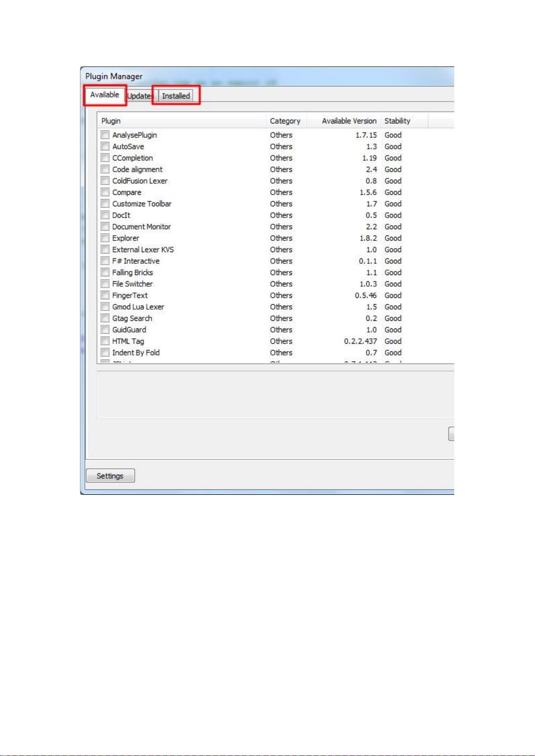
Task: Click version 0.5.46 of FingerText
Action: point(366,295)
